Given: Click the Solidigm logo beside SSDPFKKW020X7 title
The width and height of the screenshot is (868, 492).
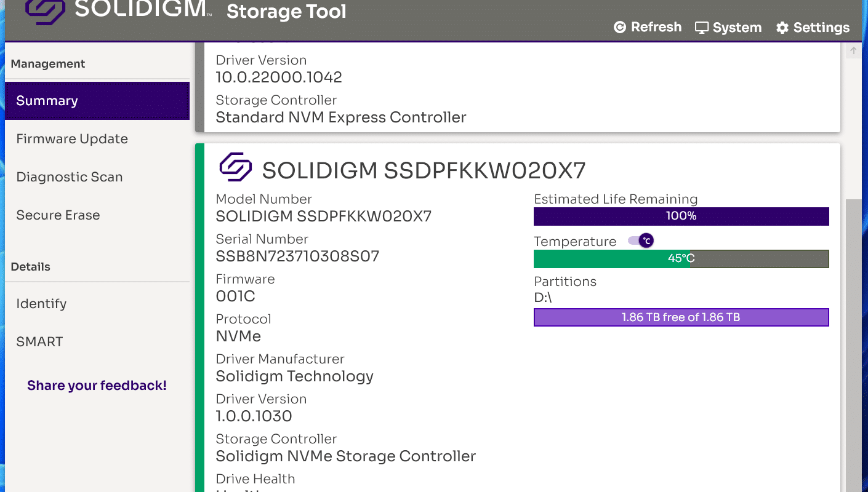Looking at the screenshot, I should coord(236,167).
